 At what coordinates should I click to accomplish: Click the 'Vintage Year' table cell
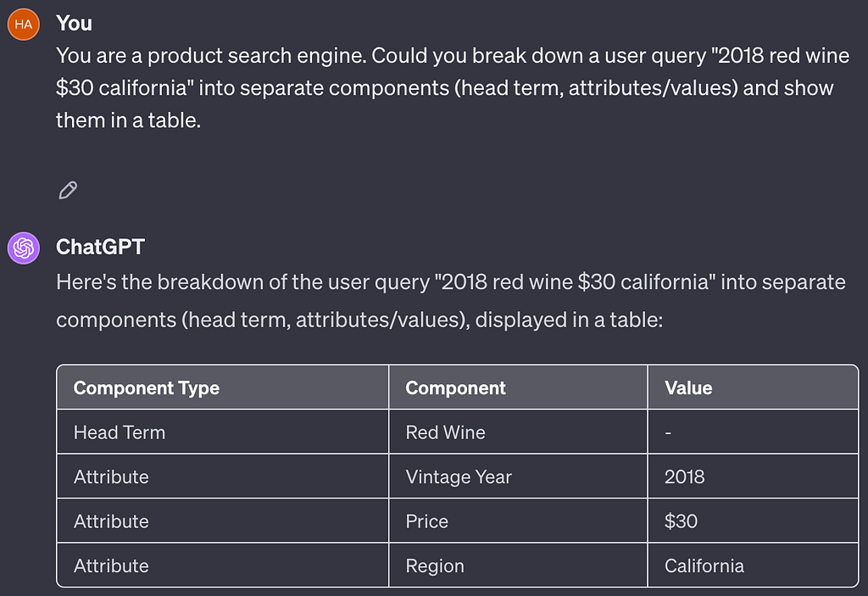[x=518, y=476]
